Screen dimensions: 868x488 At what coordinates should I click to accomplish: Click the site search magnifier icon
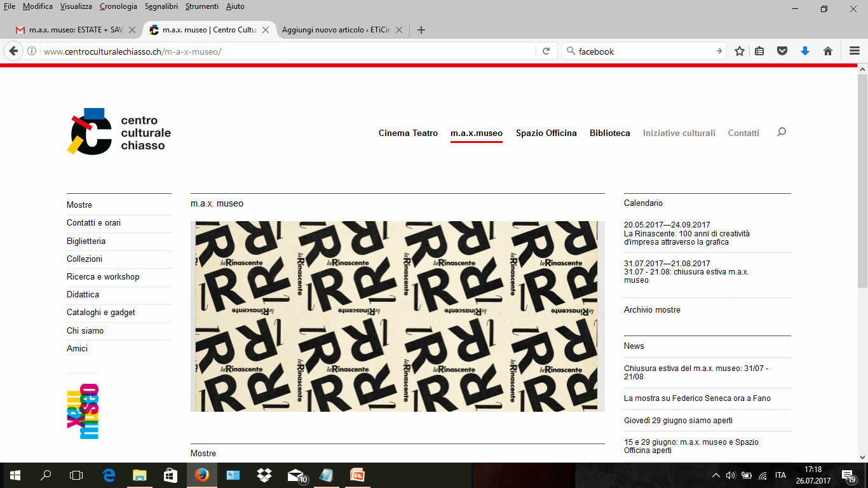[x=782, y=132]
